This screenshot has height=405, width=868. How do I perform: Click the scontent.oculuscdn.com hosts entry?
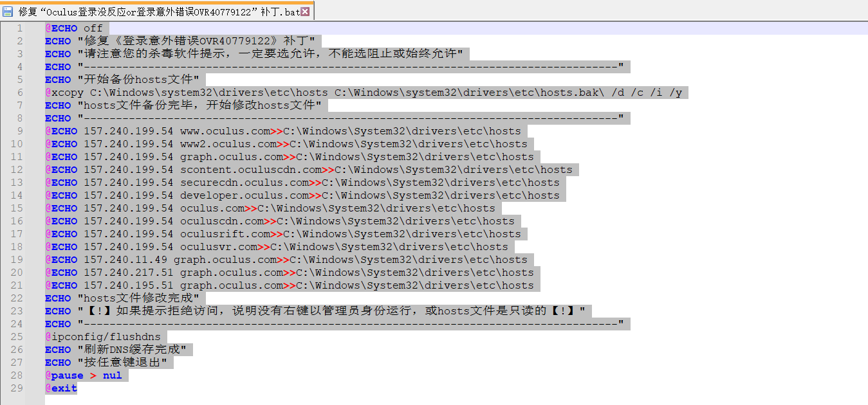click(x=309, y=170)
